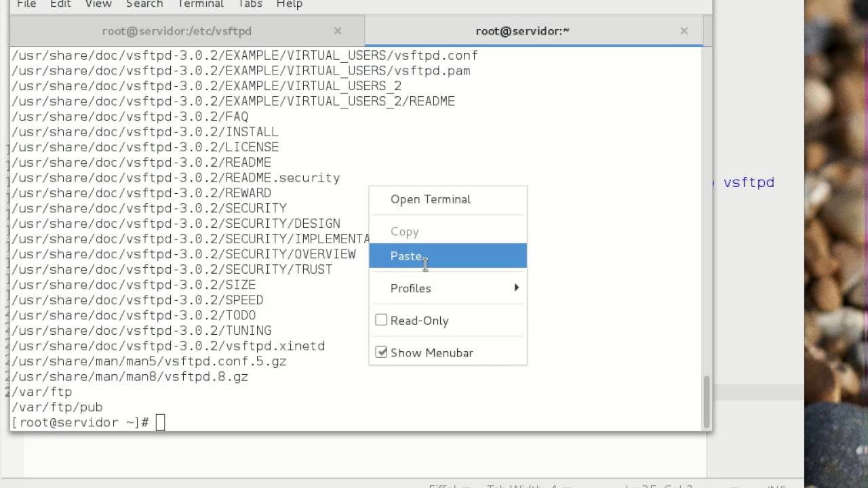Click the VIRTUAL_USERS/vsftpd.pam path line

(241, 70)
